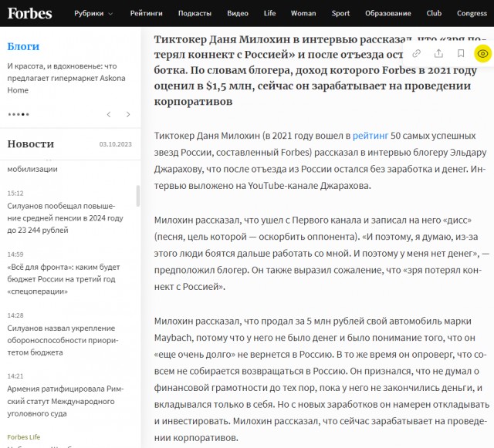The height and width of the screenshot is (448, 494).
Task: Open «Всё для фронта» budget article
Action: pyautogui.click(x=63, y=279)
